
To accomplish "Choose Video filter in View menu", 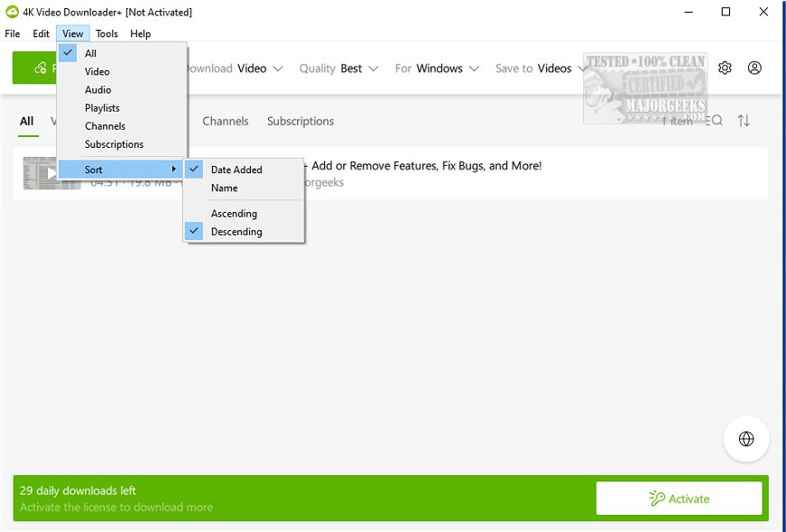I will (123, 71).
